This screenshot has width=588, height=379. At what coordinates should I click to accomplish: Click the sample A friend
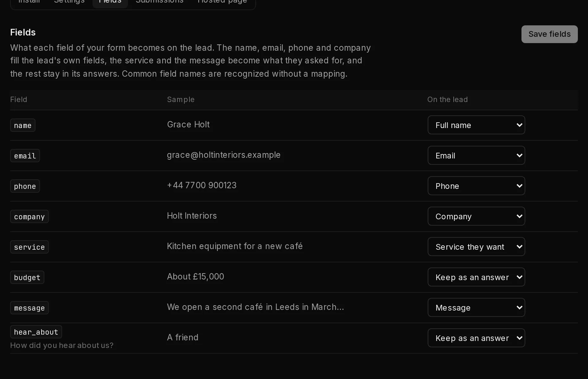(x=182, y=337)
